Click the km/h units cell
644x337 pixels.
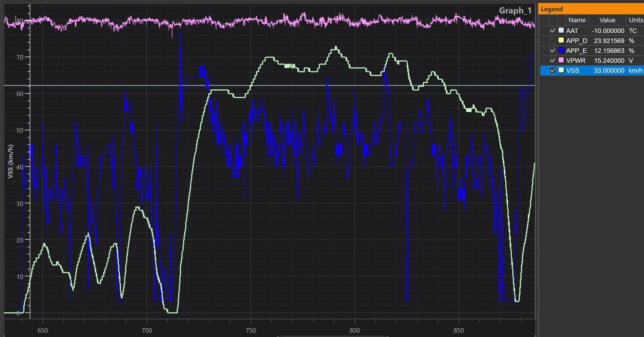[635, 70]
